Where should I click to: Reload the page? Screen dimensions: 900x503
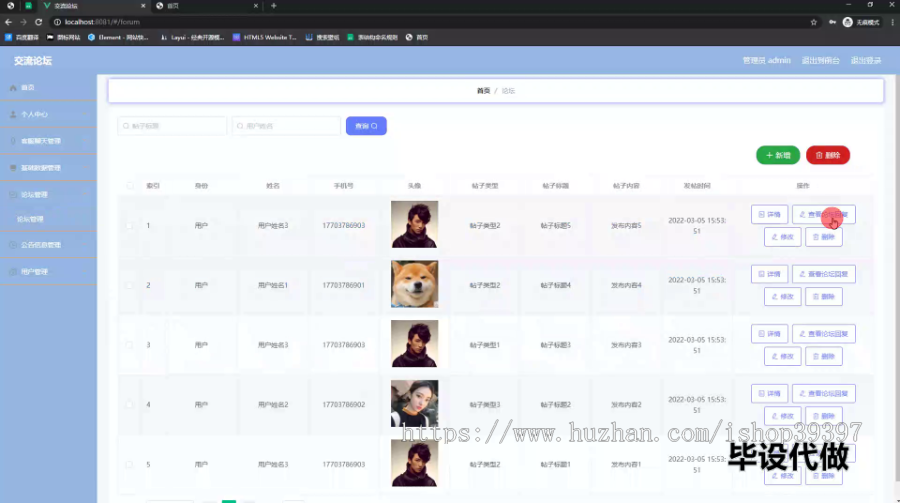(38, 22)
